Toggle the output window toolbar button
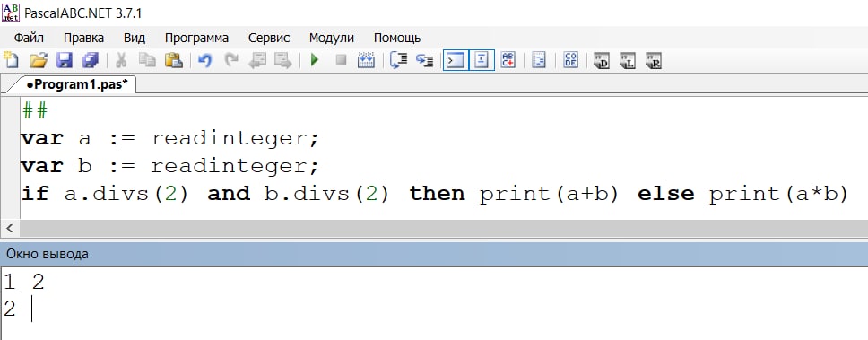868x340 pixels. (455, 60)
